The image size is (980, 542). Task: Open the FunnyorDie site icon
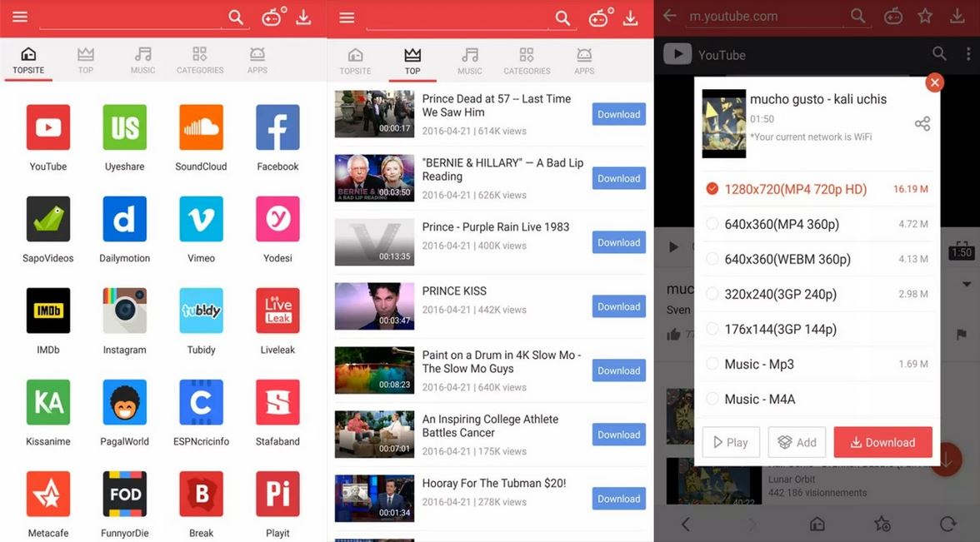pos(124,494)
